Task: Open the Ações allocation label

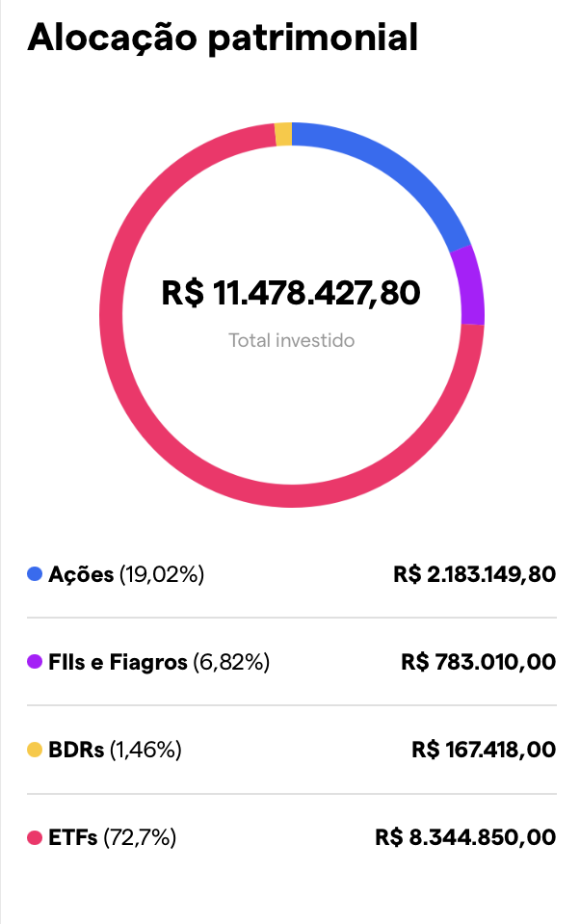Action: [126, 574]
